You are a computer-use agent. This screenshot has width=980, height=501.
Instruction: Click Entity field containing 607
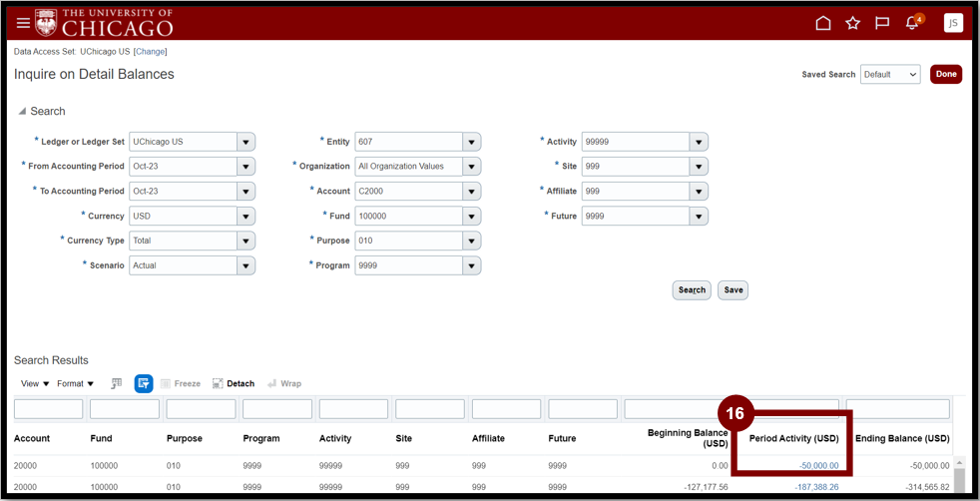[x=409, y=142]
